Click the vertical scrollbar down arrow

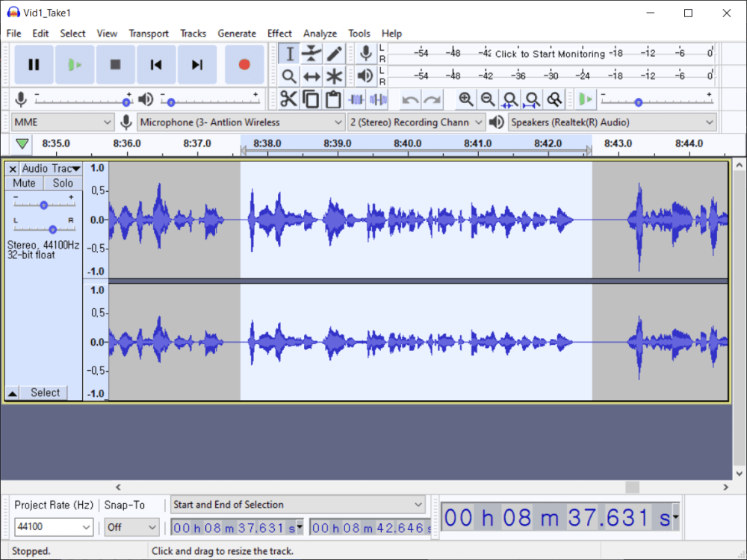(739, 473)
